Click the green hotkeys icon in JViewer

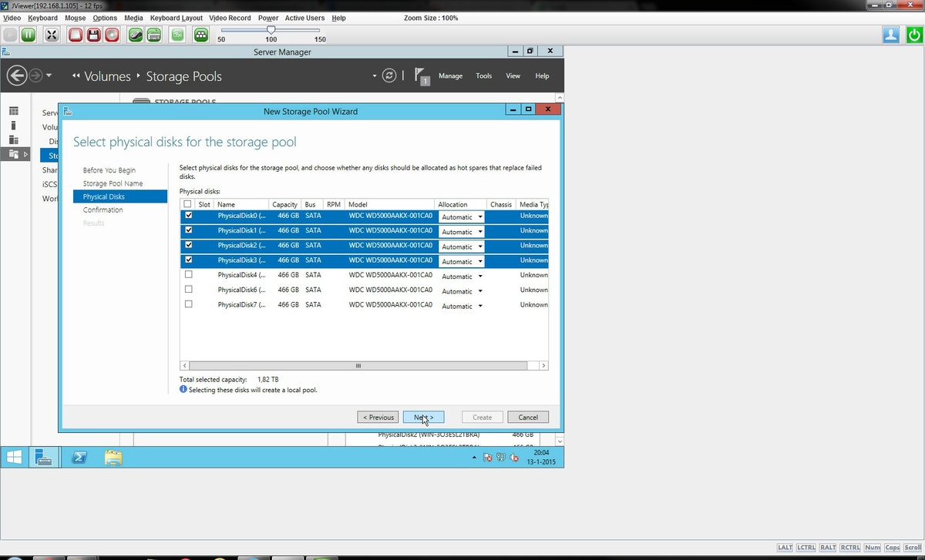(x=201, y=34)
